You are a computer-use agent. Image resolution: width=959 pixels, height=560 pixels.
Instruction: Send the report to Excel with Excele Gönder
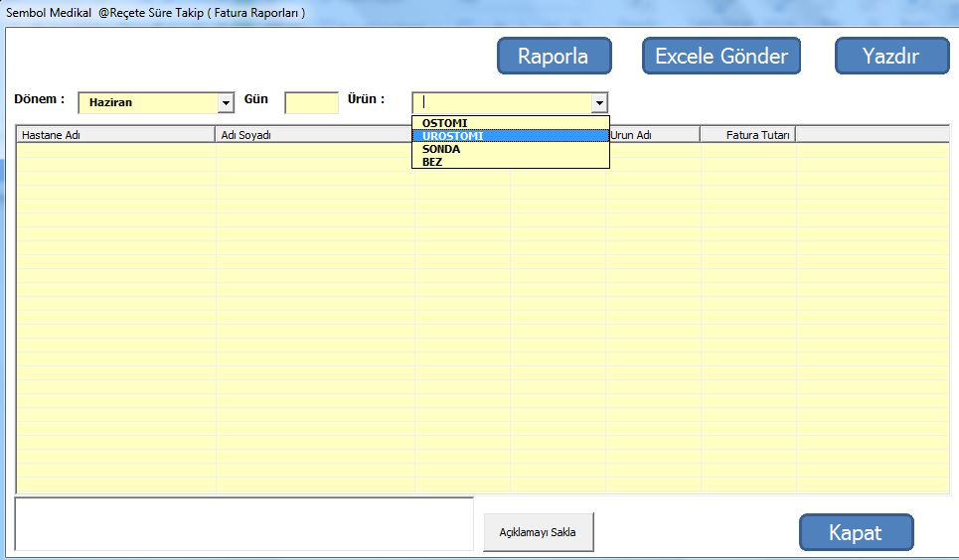point(720,56)
